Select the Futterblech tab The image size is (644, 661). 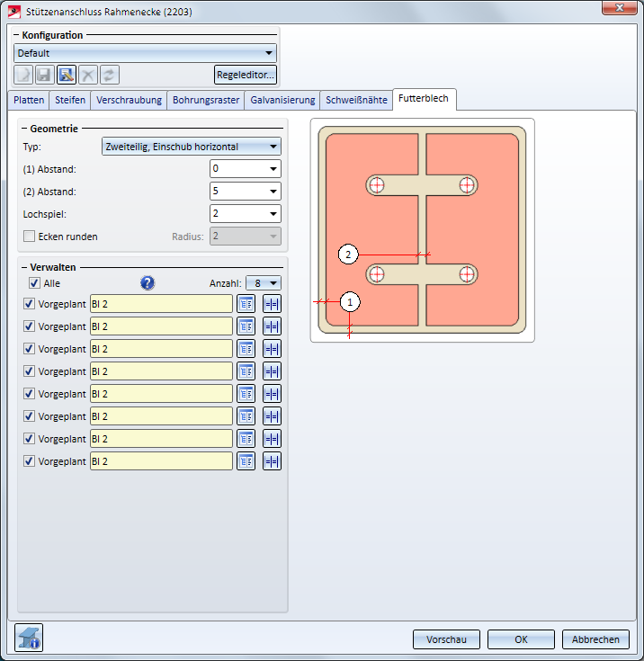(x=424, y=99)
